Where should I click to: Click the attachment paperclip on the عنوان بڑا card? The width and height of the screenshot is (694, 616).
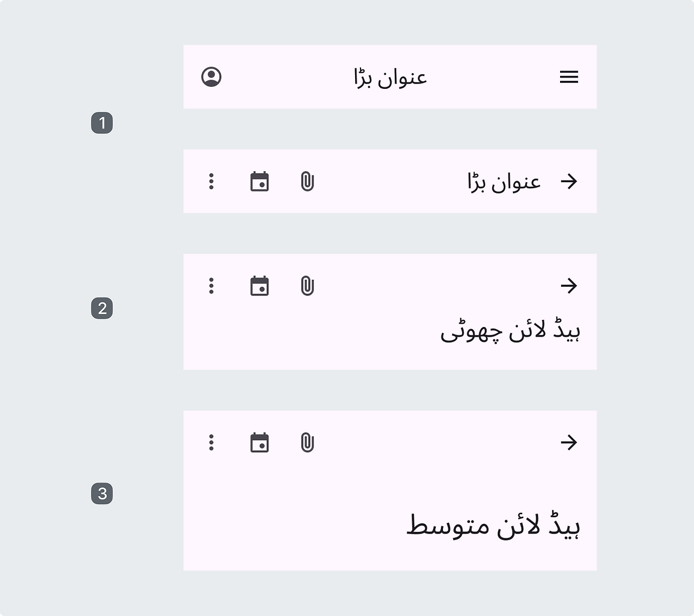pos(307,182)
